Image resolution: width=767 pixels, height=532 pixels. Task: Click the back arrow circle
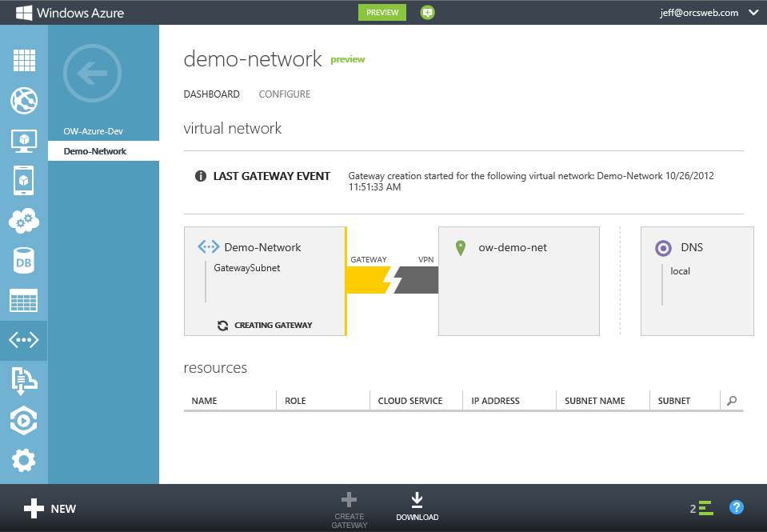point(92,74)
